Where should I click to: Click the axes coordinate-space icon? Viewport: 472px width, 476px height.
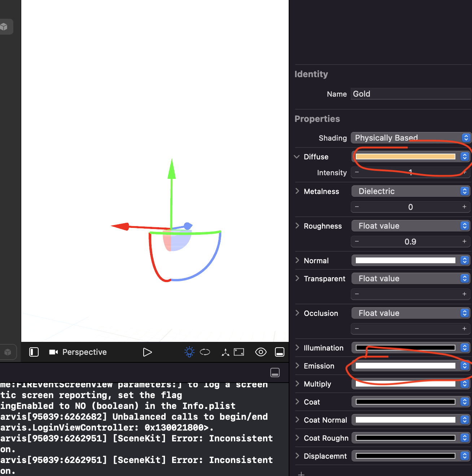click(x=226, y=352)
